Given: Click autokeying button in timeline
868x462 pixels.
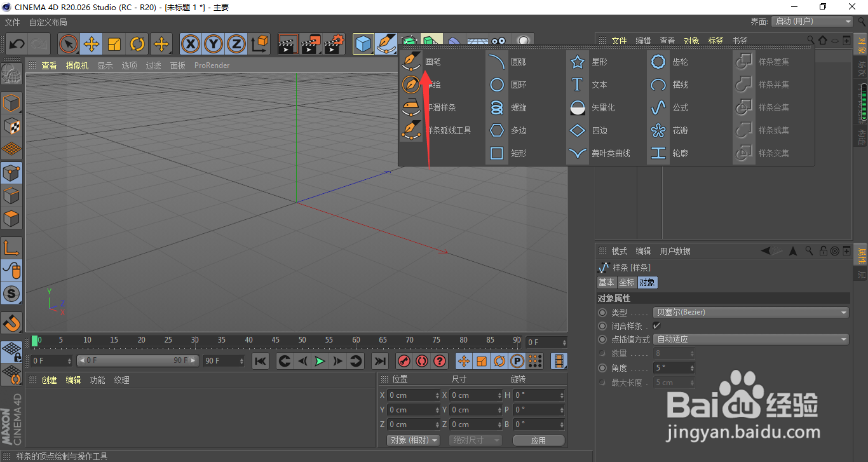Looking at the screenshot, I should pyautogui.click(x=421, y=361).
